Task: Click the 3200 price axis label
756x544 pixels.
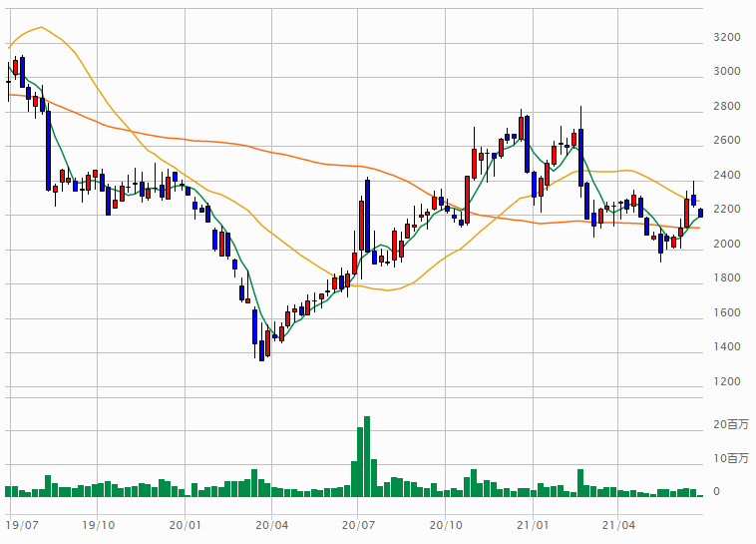Action: (727, 37)
